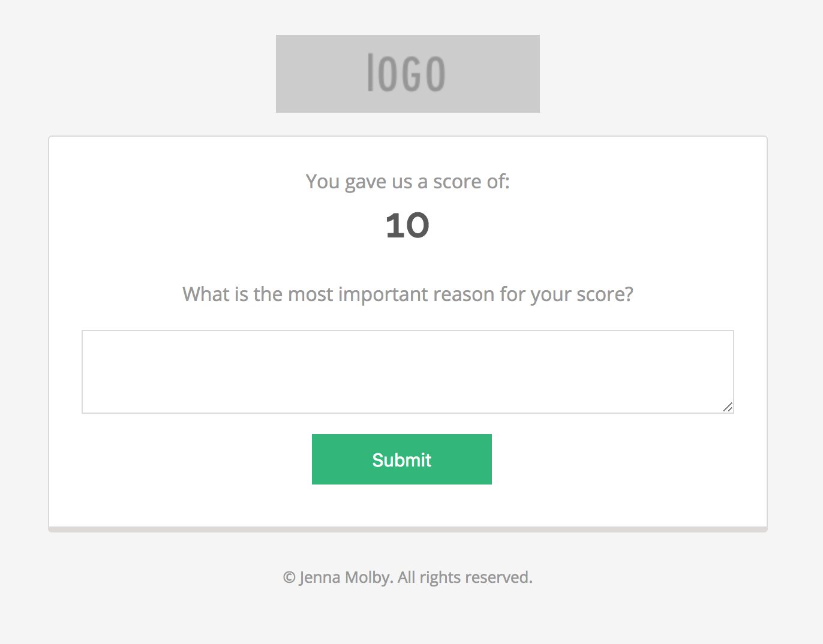Click the large bold 10 score value
The image size is (823, 644).
coord(407,226)
